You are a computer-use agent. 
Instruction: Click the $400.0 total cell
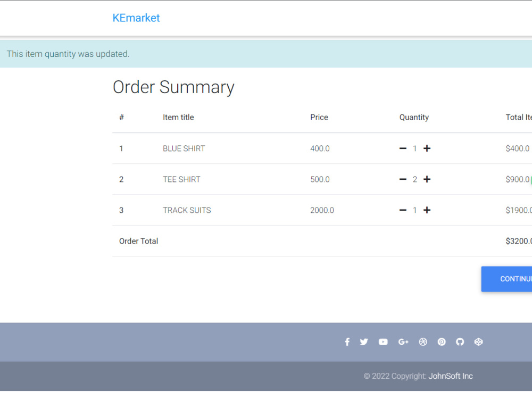518,148
